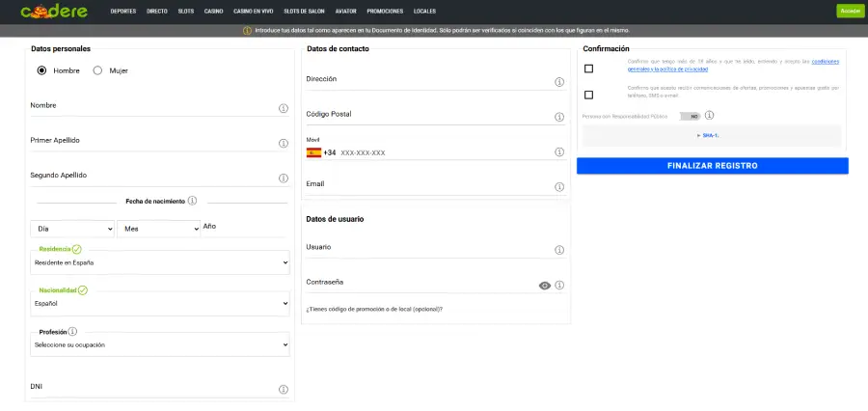This screenshot has width=868, height=411.
Task: Check the over-18 terms confirmation checkbox
Action: 588,68
